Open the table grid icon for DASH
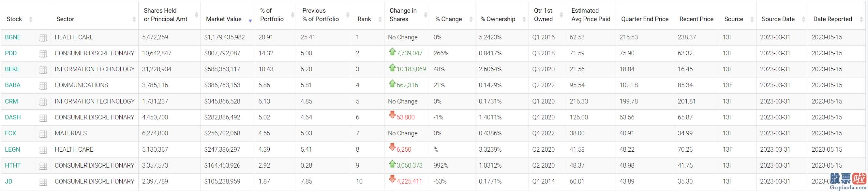This screenshot has height=191, width=868. (43, 118)
